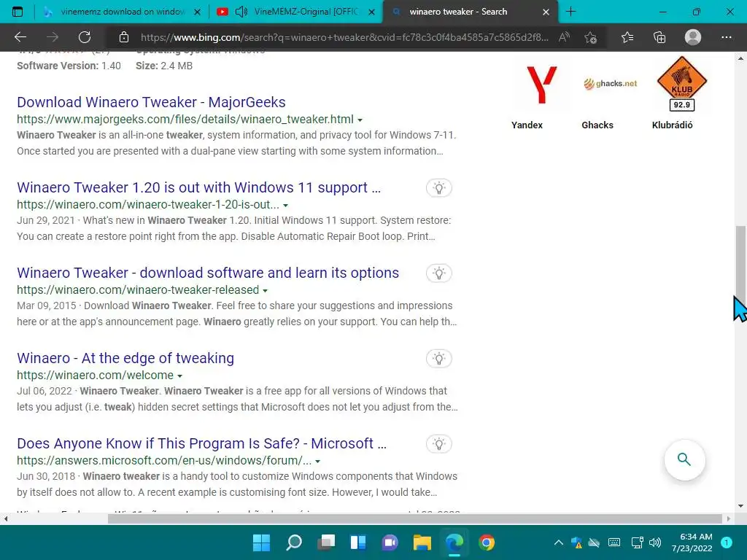The width and height of the screenshot is (747, 560).
Task: Go back to the previous page
Action: coord(20,37)
